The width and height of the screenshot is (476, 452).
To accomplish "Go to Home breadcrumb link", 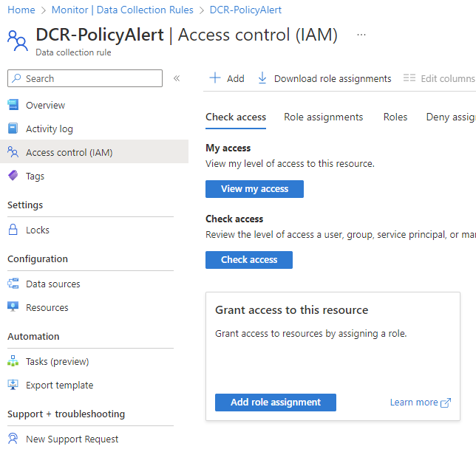I will click(21, 10).
